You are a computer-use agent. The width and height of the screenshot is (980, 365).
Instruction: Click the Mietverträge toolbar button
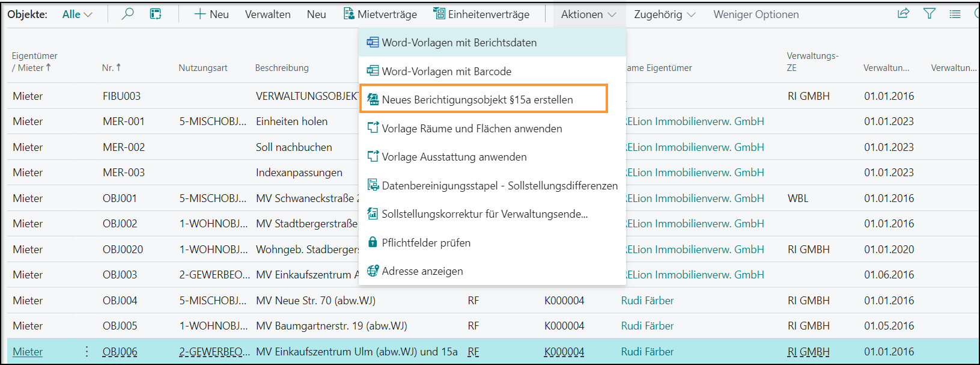[x=380, y=14]
